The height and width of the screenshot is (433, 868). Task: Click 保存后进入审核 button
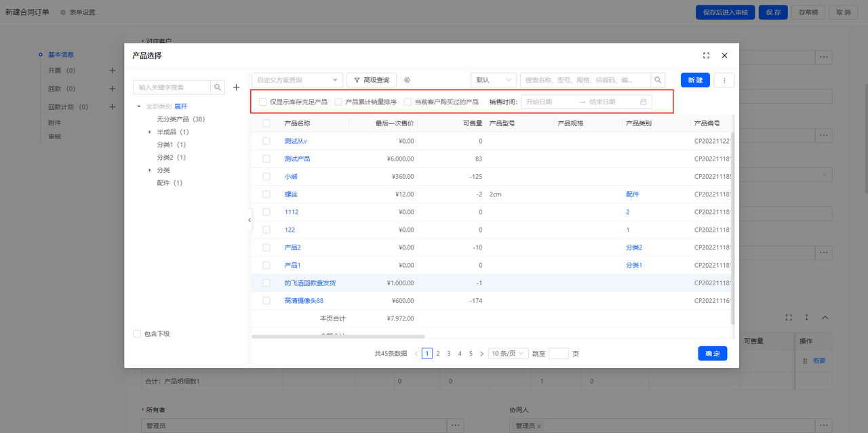tap(726, 12)
